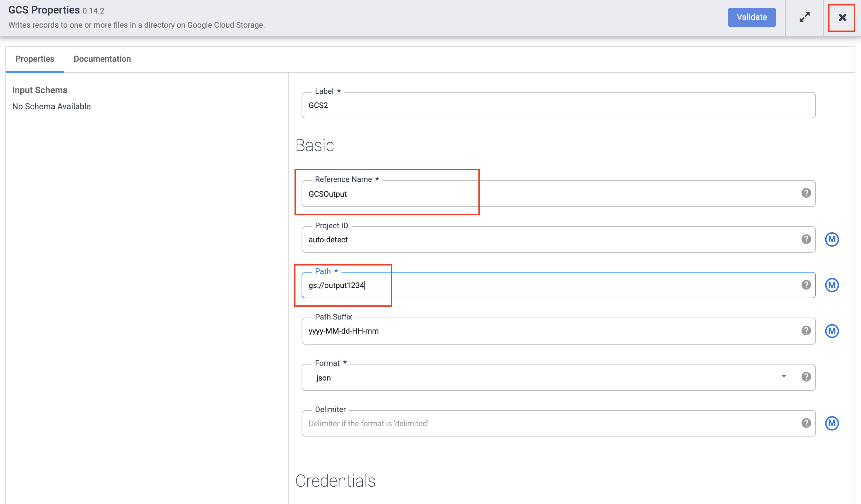Toggle macro mode for Project ID

(832, 239)
